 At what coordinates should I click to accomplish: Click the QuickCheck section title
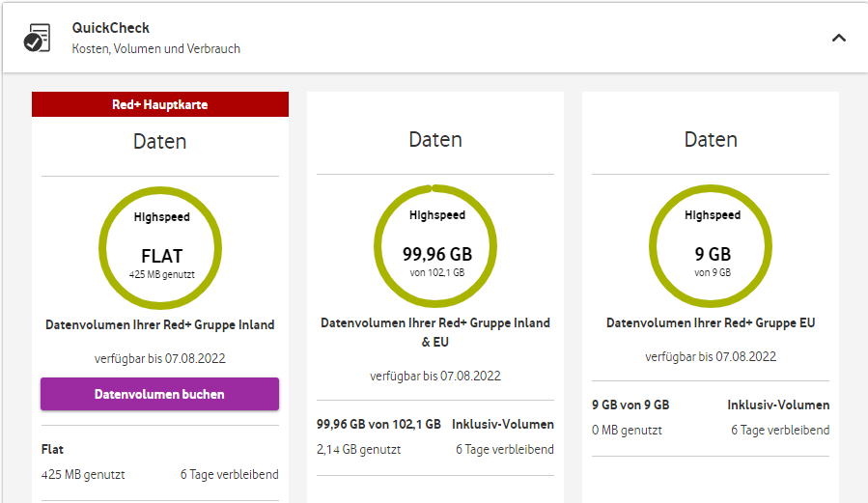coord(111,28)
